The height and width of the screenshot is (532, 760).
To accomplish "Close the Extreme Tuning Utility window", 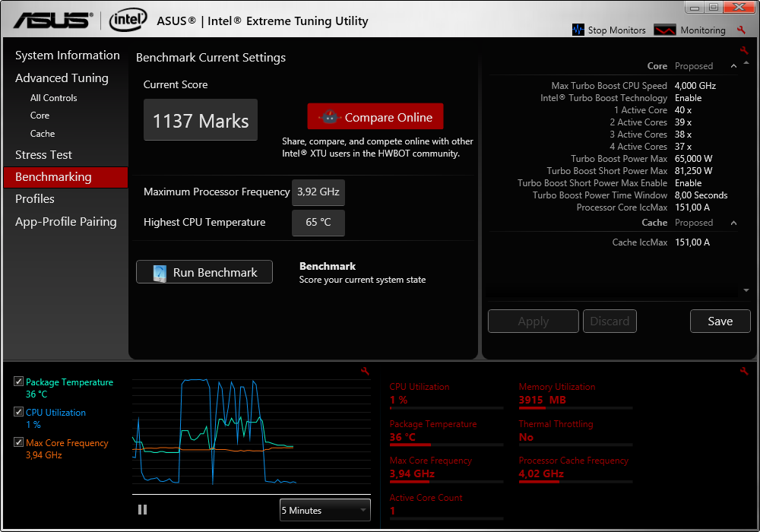I will pos(739,7).
